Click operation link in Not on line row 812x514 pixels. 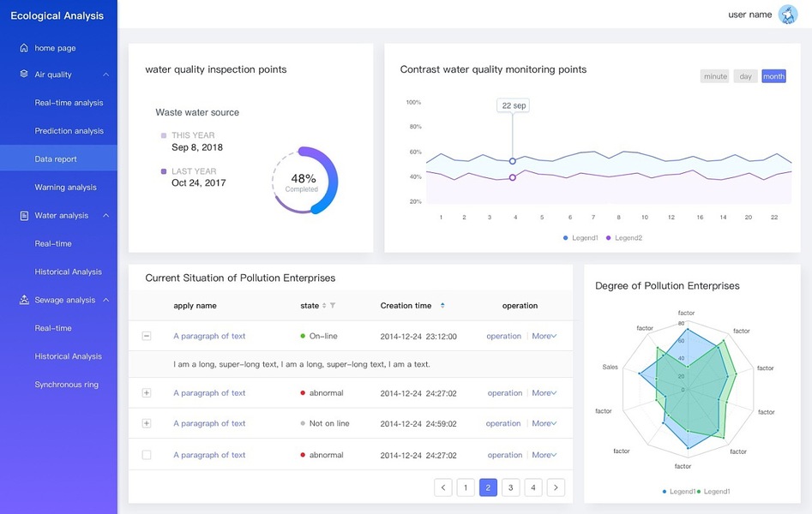tap(503, 423)
